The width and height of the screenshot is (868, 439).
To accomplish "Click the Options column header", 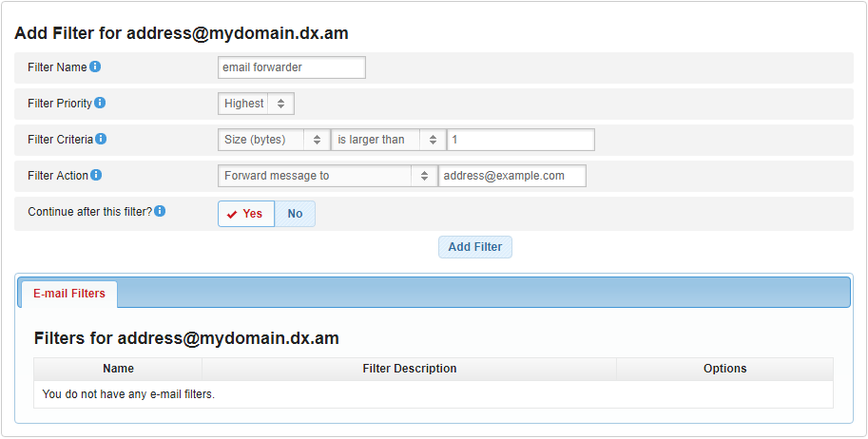I will tap(724, 369).
